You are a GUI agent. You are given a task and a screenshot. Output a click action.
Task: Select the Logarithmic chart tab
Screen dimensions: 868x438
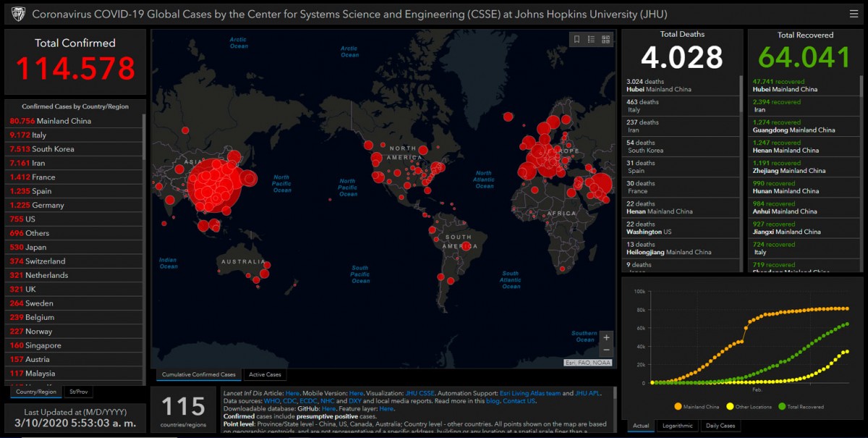tap(677, 426)
